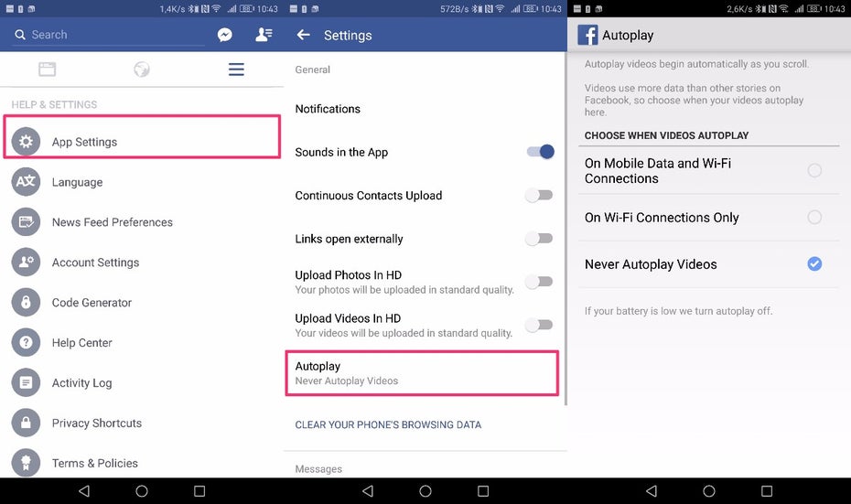The image size is (851, 504).
Task: Tap the Code Generator lock icon
Action: (26, 302)
